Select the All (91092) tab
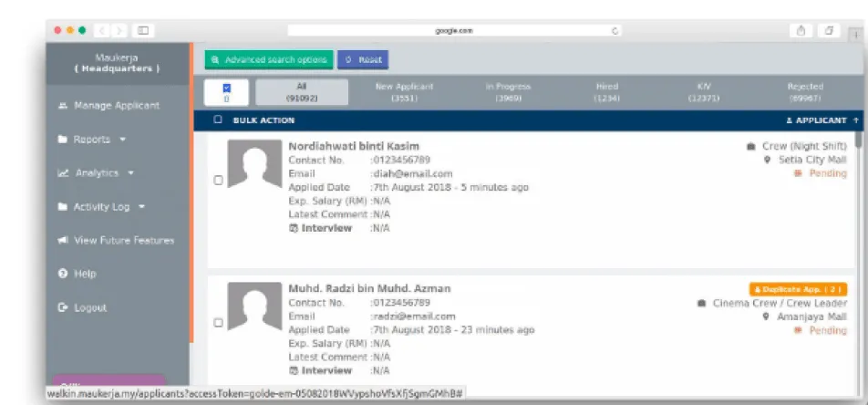 click(x=302, y=92)
